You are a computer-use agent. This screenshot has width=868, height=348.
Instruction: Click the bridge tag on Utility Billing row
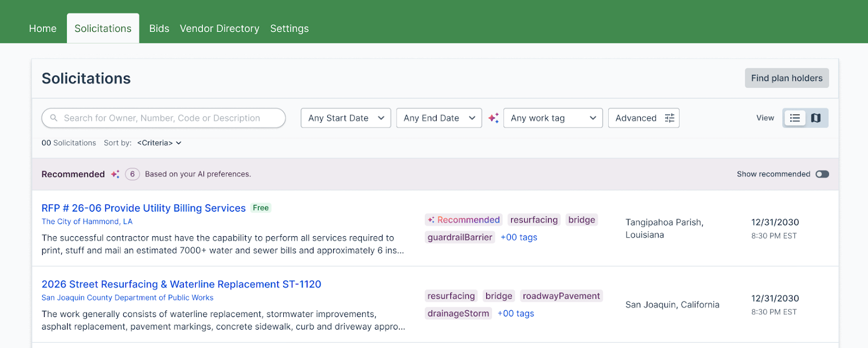coord(582,220)
